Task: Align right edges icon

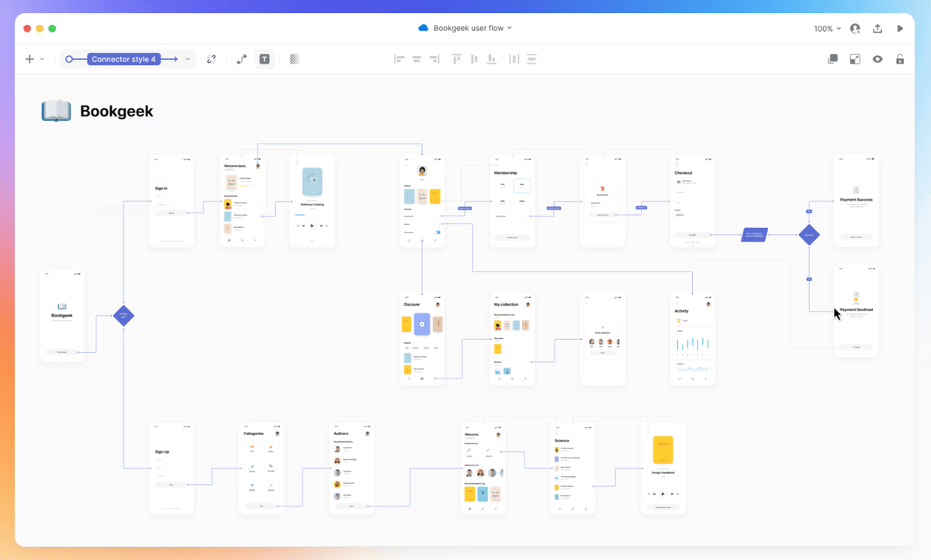Action: point(434,59)
